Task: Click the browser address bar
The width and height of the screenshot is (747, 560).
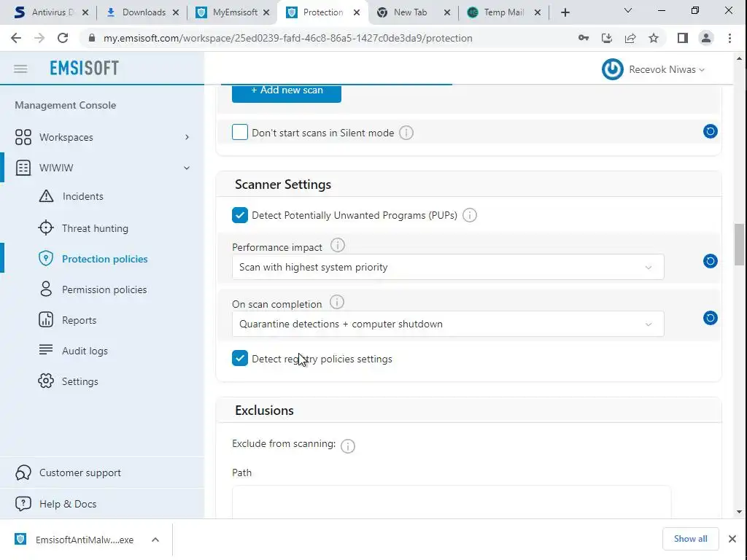Action: coord(287,38)
